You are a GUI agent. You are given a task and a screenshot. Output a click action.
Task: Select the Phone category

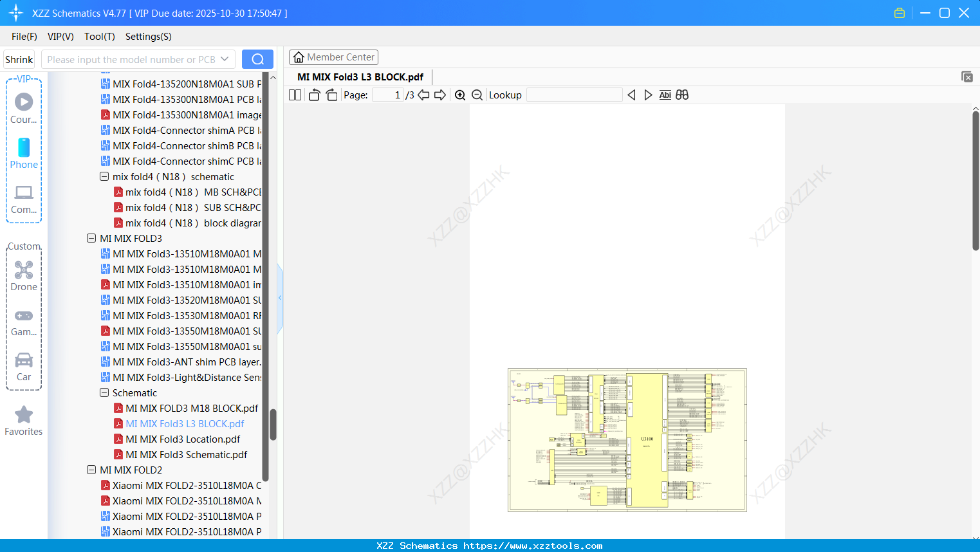click(24, 153)
